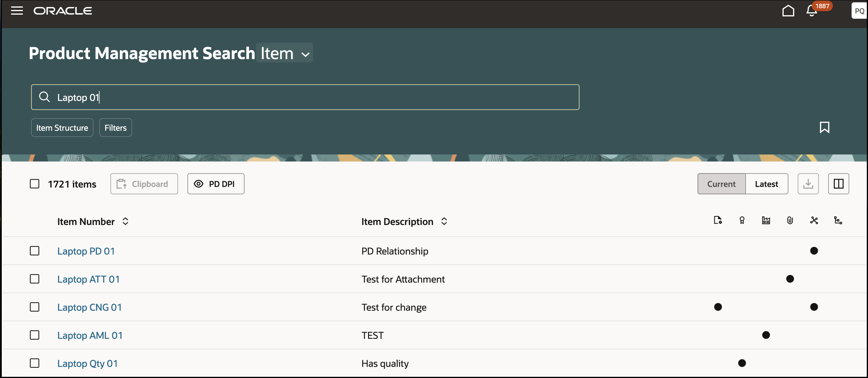Image resolution: width=868 pixels, height=378 pixels.
Task: Click the item structure hierarchy column icon
Action: pos(838,221)
